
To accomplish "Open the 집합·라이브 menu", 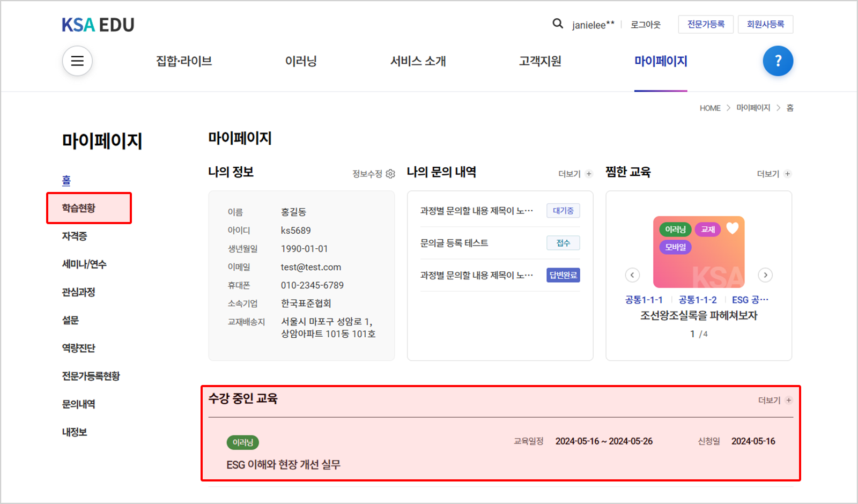I will [x=184, y=61].
